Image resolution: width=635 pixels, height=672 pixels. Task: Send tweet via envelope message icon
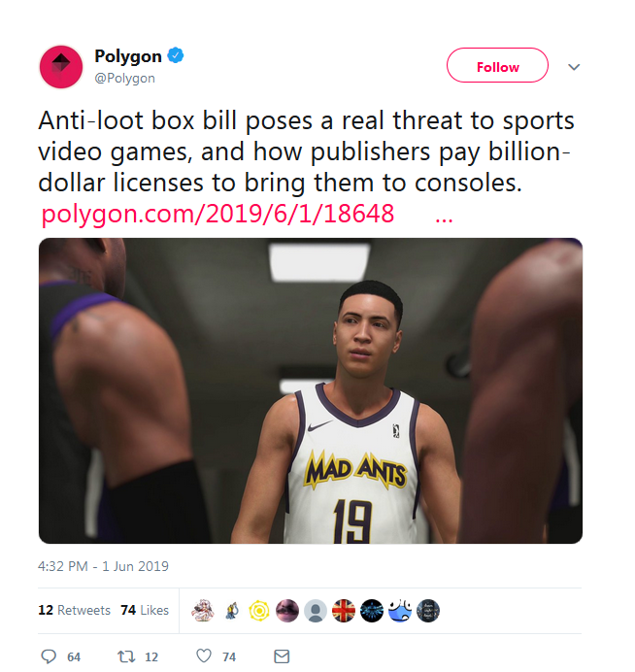pos(282,656)
